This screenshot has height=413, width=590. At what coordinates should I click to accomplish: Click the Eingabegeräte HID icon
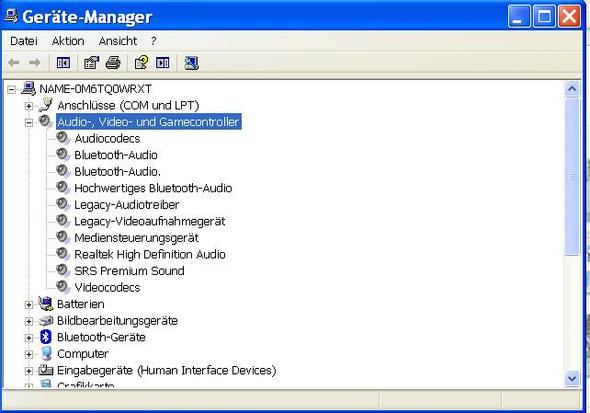46,370
